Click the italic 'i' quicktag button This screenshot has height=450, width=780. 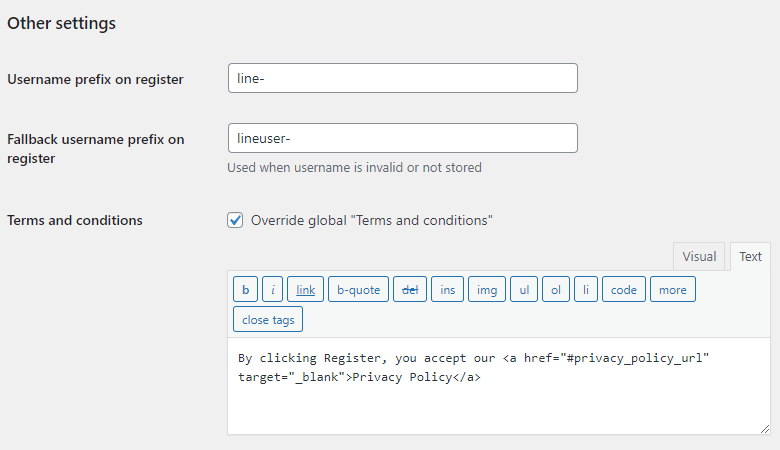[272, 290]
